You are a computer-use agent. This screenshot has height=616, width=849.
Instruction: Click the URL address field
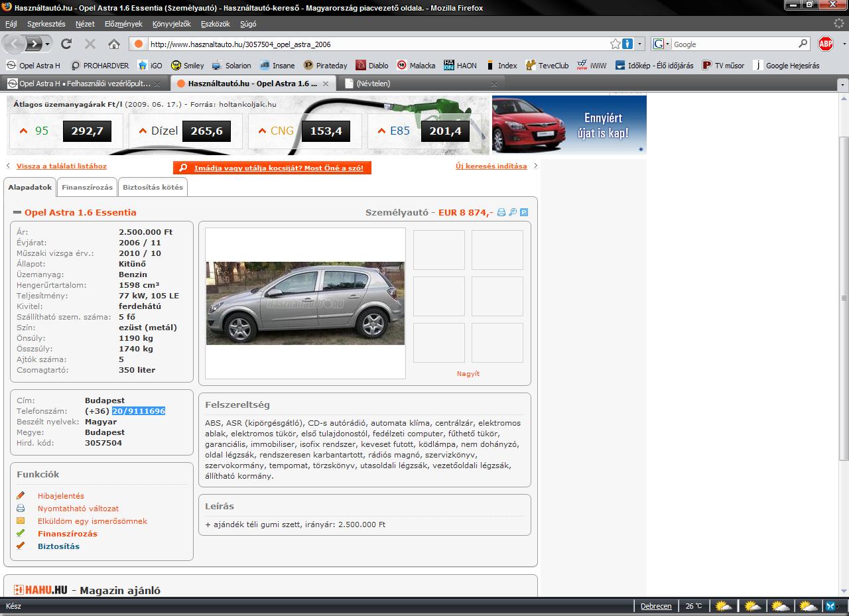(378, 44)
